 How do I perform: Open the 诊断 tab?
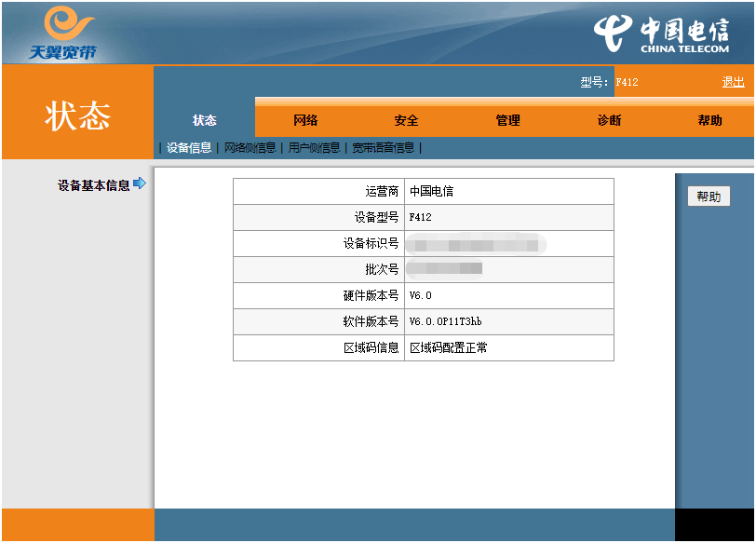[x=609, y=120]
